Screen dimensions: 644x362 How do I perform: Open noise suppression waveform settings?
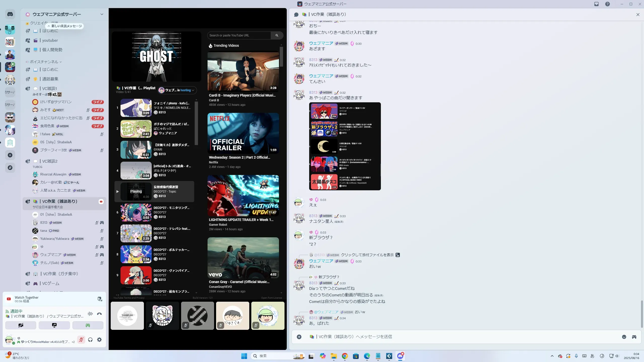90,314
